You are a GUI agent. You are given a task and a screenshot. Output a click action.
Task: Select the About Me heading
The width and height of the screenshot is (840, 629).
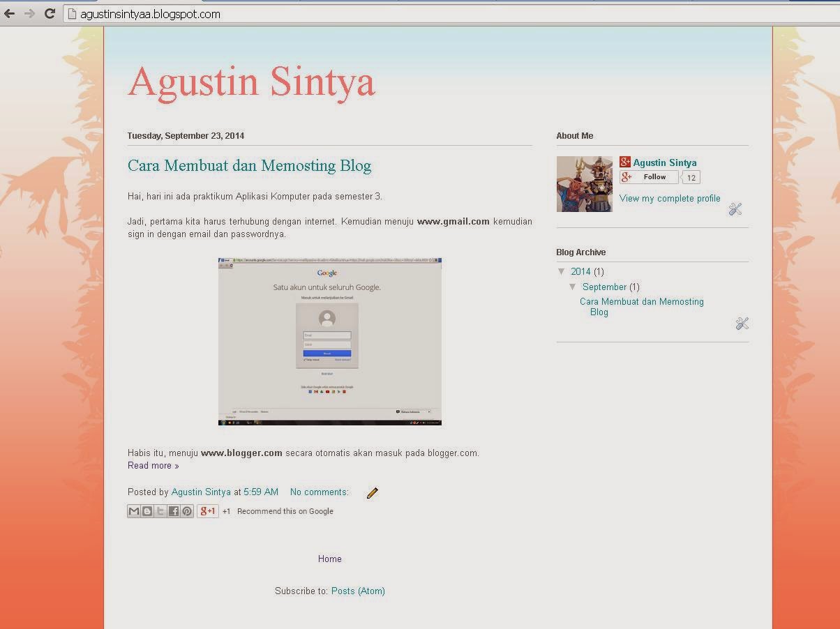pyautogui.click(x=575, y=136)
